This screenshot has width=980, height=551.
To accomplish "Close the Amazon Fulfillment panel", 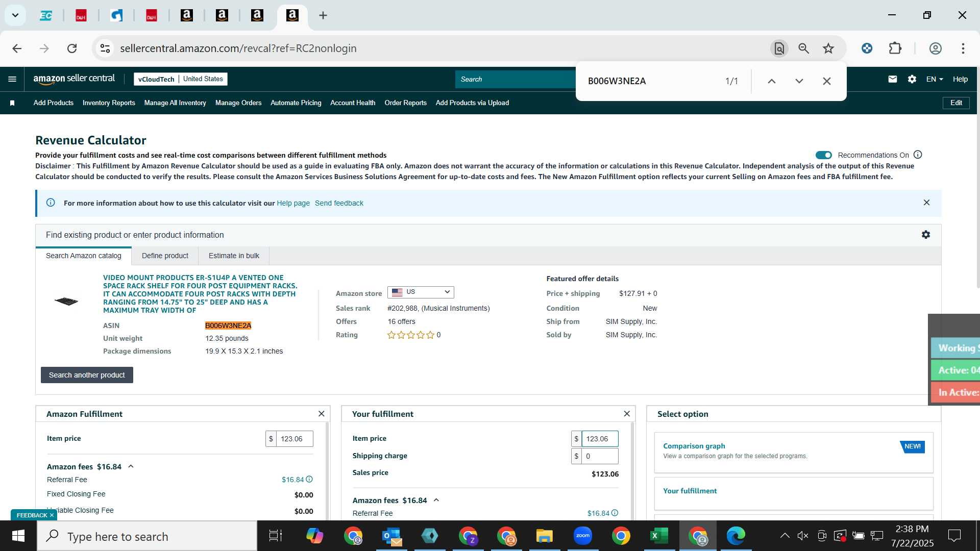I will [321, 414].
